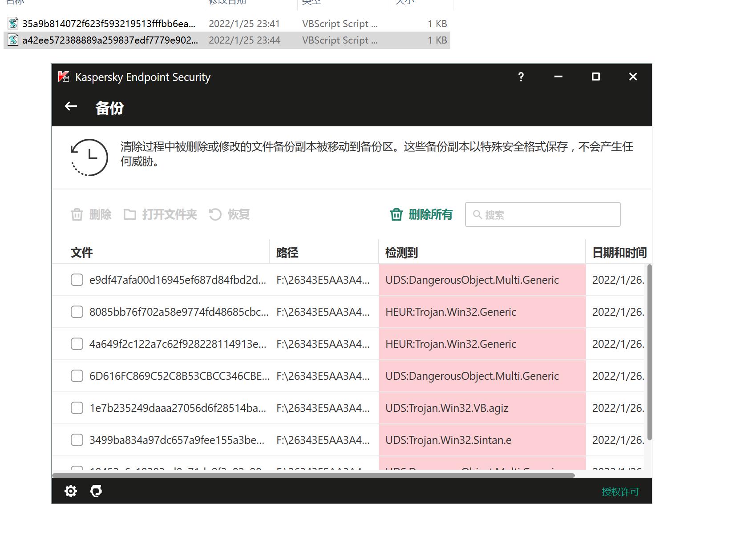736x560 pixels.
Task: Click 2022/1/25 23:44 modified date in Explorer
Action: pos(244,40)
